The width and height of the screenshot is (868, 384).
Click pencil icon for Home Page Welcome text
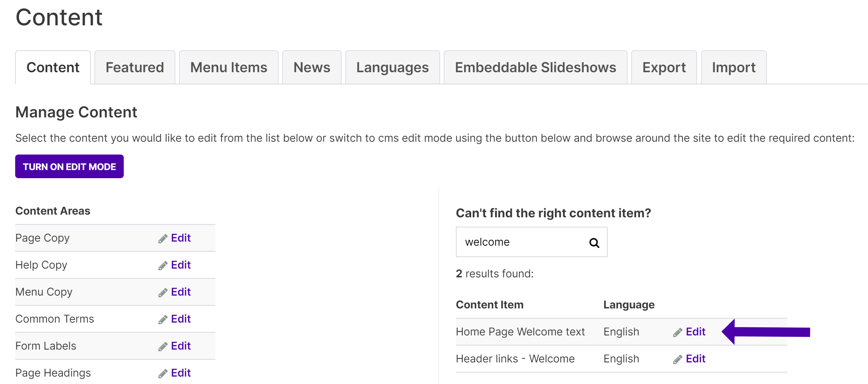(678, 332)
